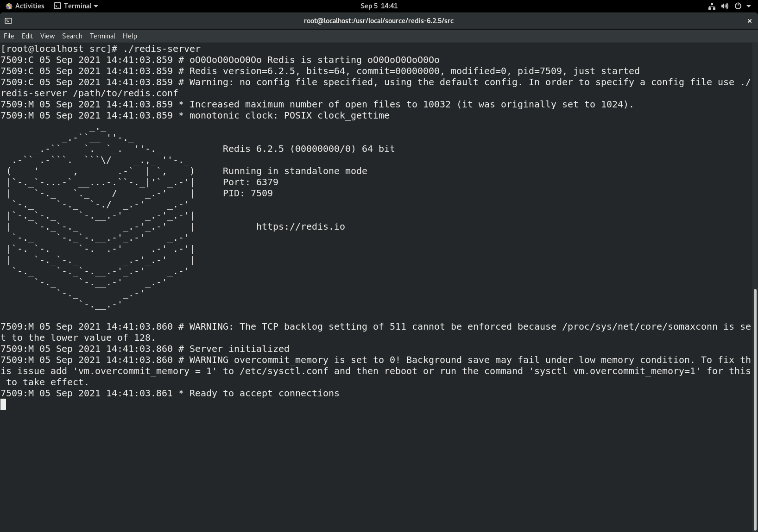Open the Terminal app menu in top bar
The height and width of the screenshot is (532, 758).
pyautogui.click(x=76, y=6)
